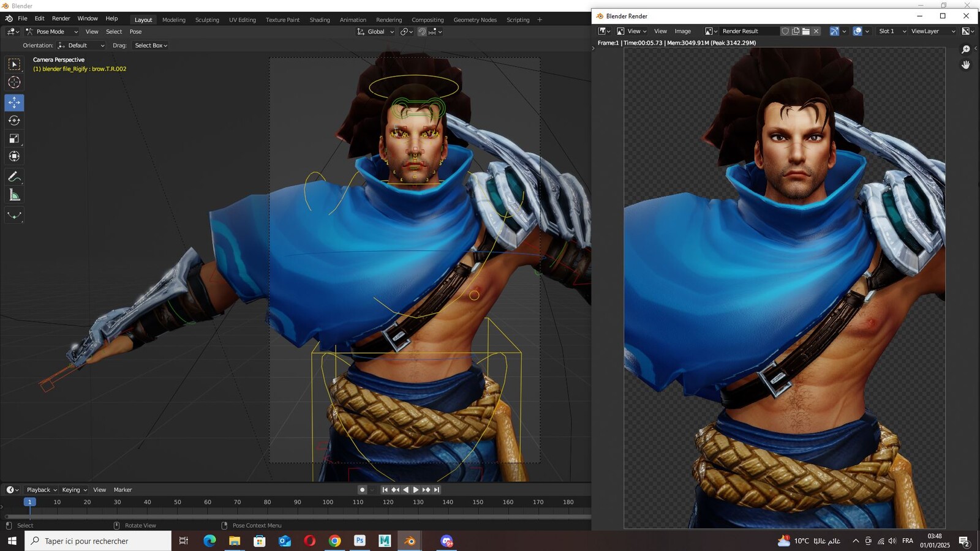The height and width of the screenshot is (551, 980).
Task: Click zoom magnifier icon in render window
Action: click(x=966, y=50)
